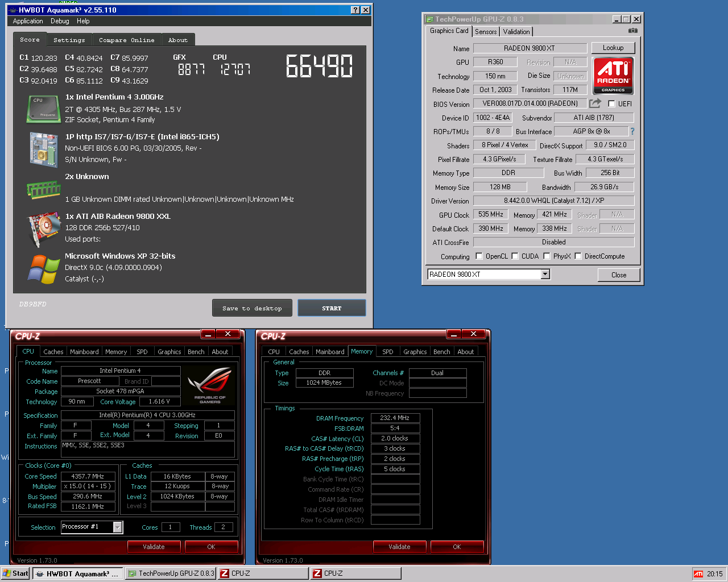Toggle the CUDA checkbox
This screenshot has width=728, height=582.
(x=515, y=256)
